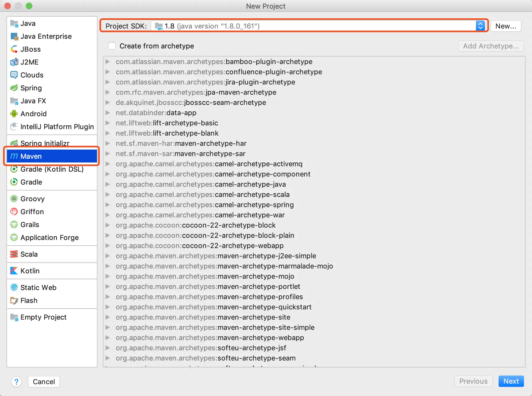
Task: Select Java Enterprise project type
Action: pos(46,36)
